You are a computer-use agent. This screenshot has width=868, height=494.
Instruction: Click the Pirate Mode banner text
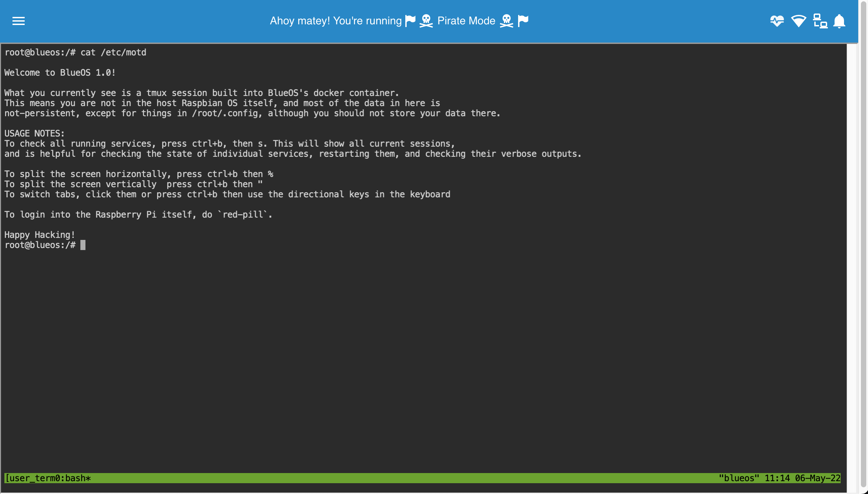[399, 21]
